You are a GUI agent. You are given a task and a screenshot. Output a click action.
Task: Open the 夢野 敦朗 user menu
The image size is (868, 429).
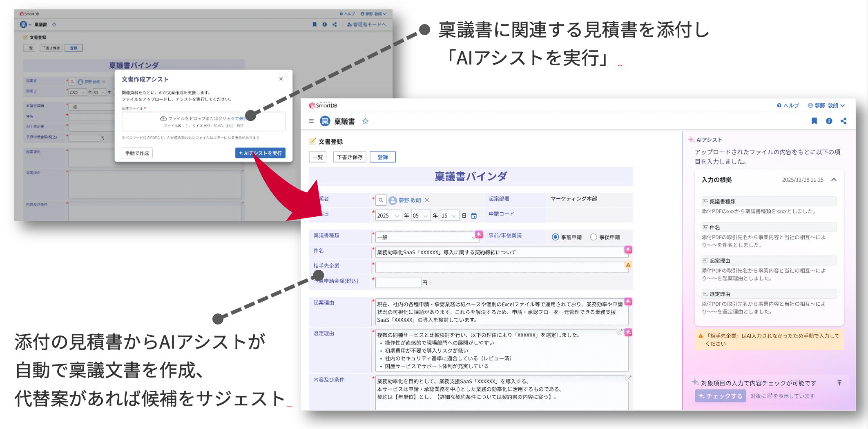point(826,105)
